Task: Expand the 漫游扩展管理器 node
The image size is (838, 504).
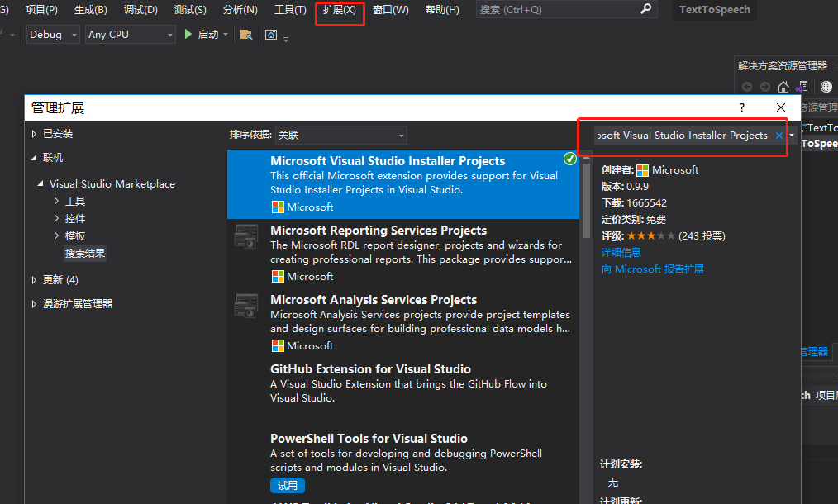Action: (34, 303)
